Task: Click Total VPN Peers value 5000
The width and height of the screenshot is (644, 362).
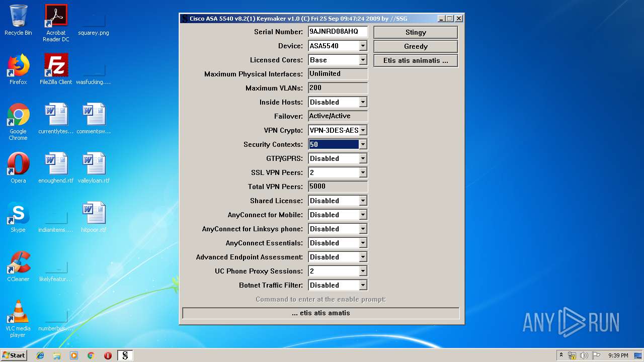Action: coord(338,187)
